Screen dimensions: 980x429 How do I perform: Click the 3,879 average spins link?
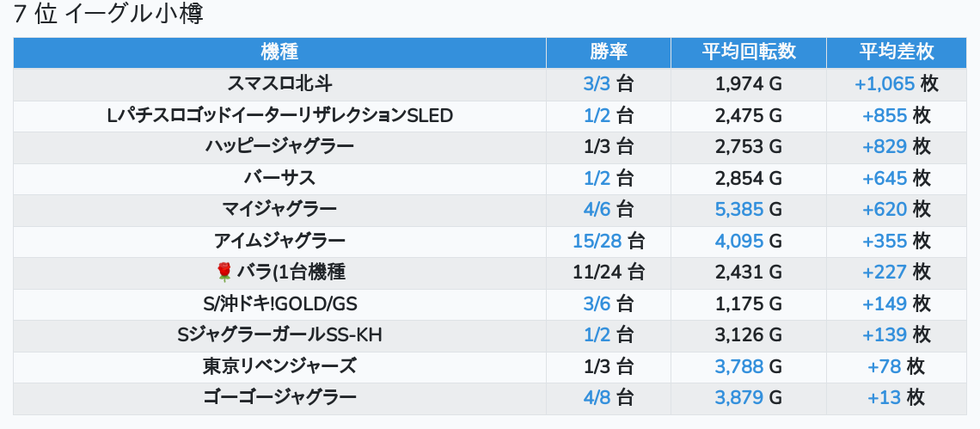739,397
